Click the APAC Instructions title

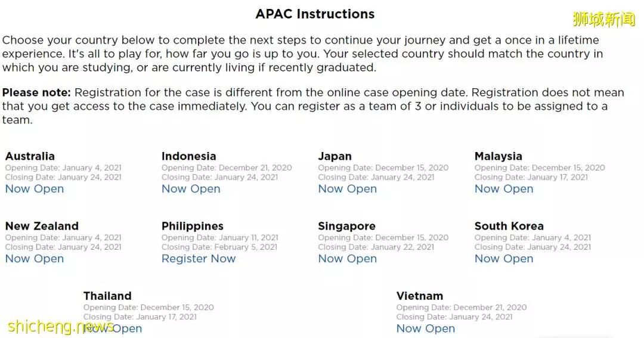[315, 14]
